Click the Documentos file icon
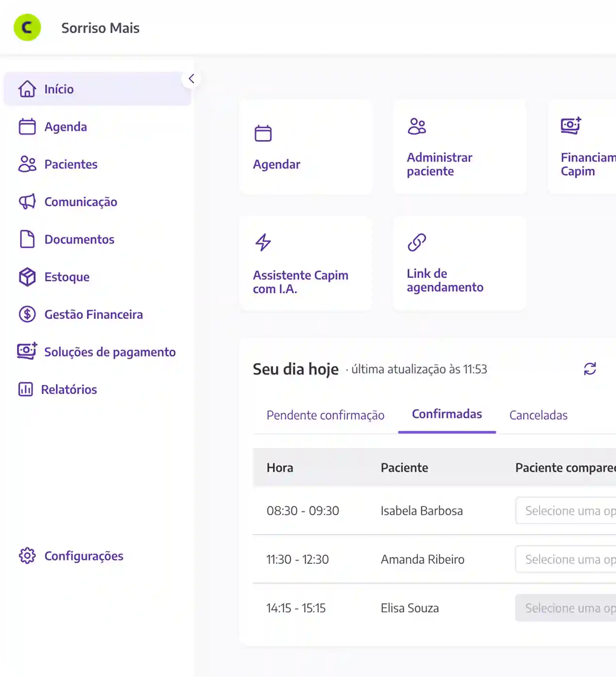Image resolution: width=616 pixels, height=677 pixels. click(27, 239)
